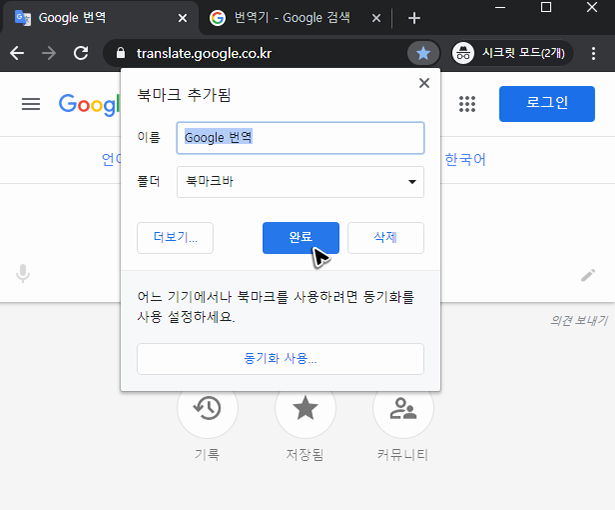
Task: Open the Google apps grid
Action: (467, 104)
